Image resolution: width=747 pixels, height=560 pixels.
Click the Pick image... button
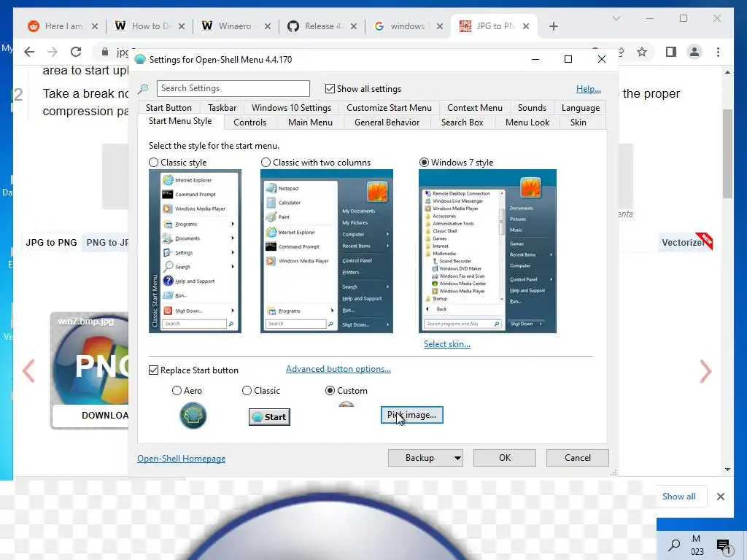click(412, 415)
